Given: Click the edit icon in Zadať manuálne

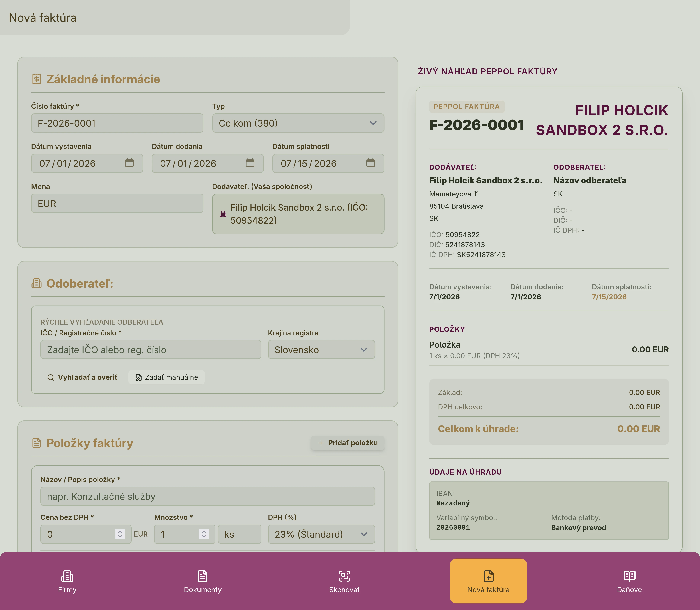Looking at the screenshot, I should click(139, 378).
